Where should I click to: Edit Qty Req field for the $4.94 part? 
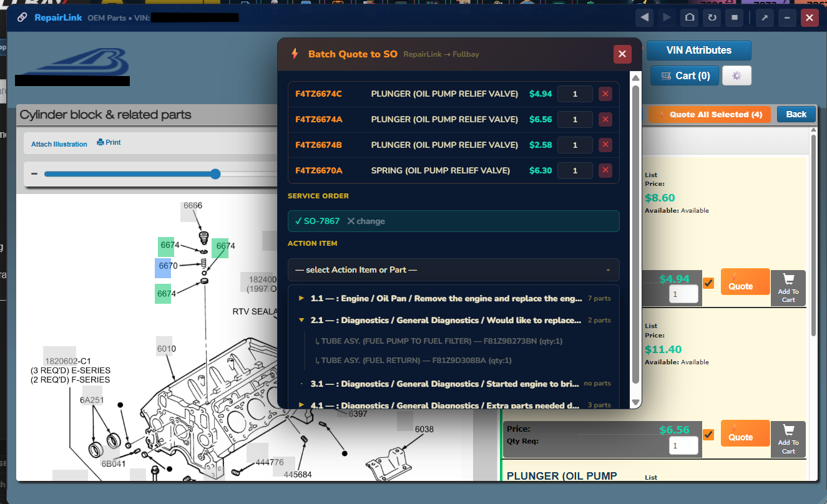(683, 294)
